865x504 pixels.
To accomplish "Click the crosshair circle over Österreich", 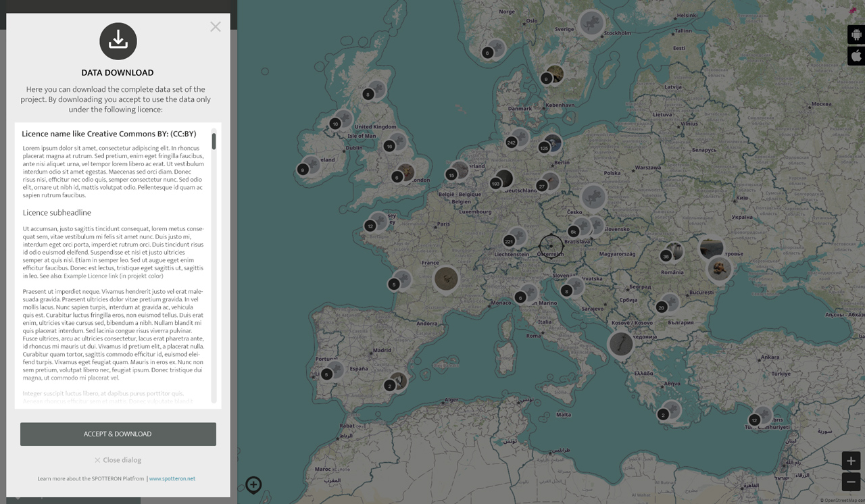I will 551,247.
